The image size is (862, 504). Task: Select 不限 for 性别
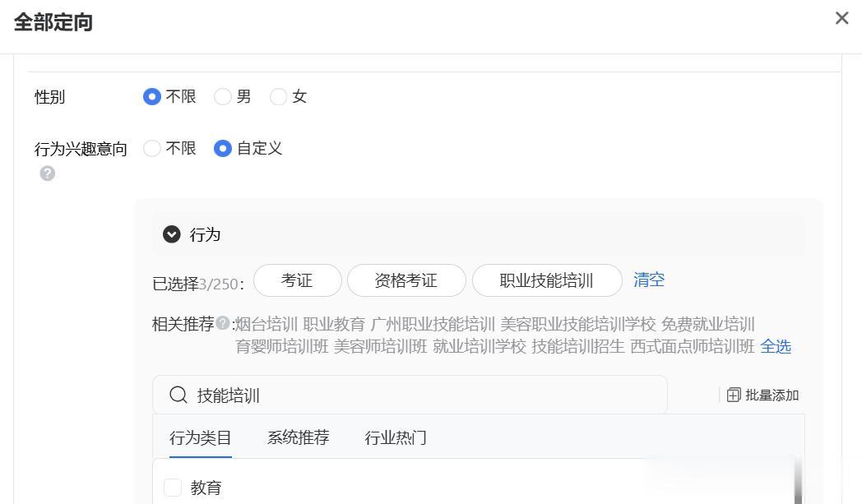tap(152, 97)
